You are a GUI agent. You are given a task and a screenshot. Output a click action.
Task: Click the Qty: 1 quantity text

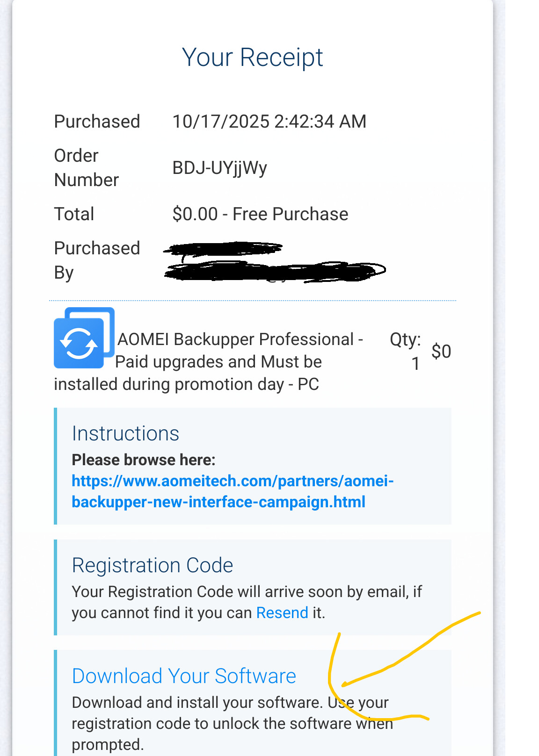pos(406,351)
